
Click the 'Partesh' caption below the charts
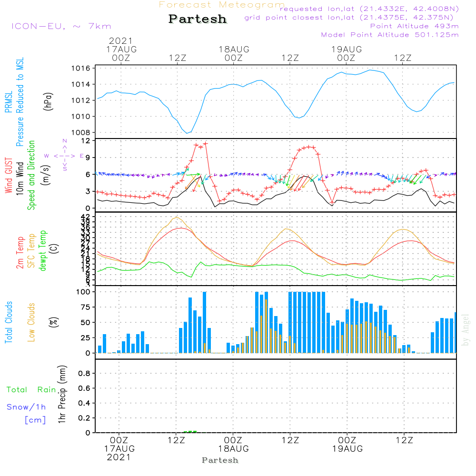point(220,460)
